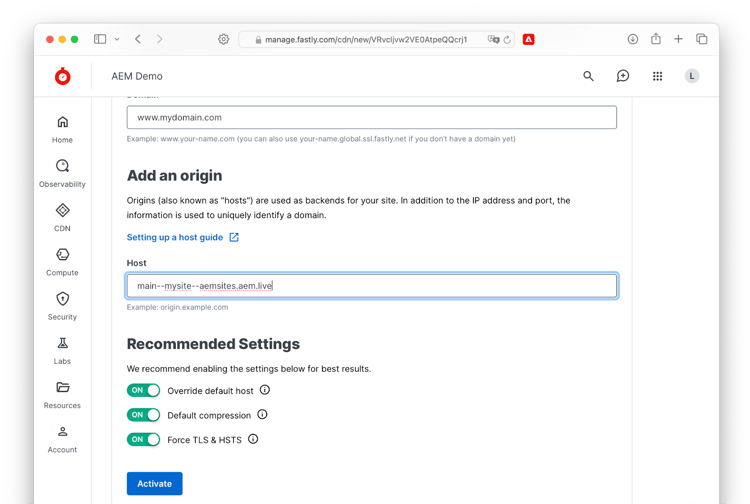Viewport: 750px width, 504px height.
Task: Click the Activate button
Action: 154,483
